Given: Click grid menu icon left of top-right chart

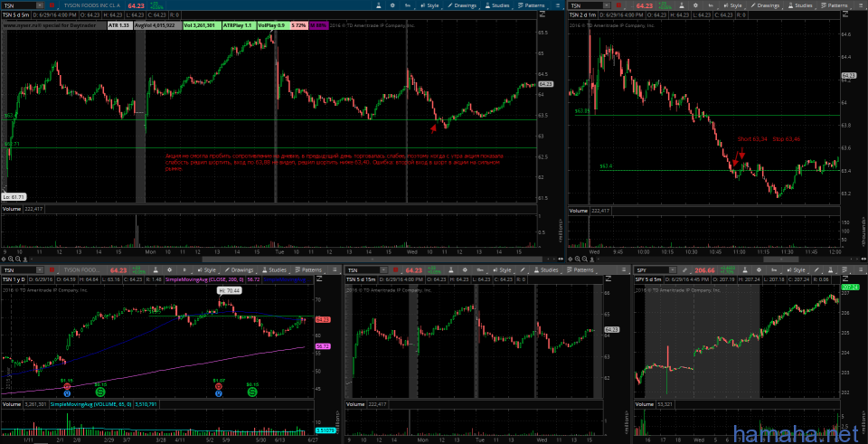Looking at the screenshot, I should (556, 5).
